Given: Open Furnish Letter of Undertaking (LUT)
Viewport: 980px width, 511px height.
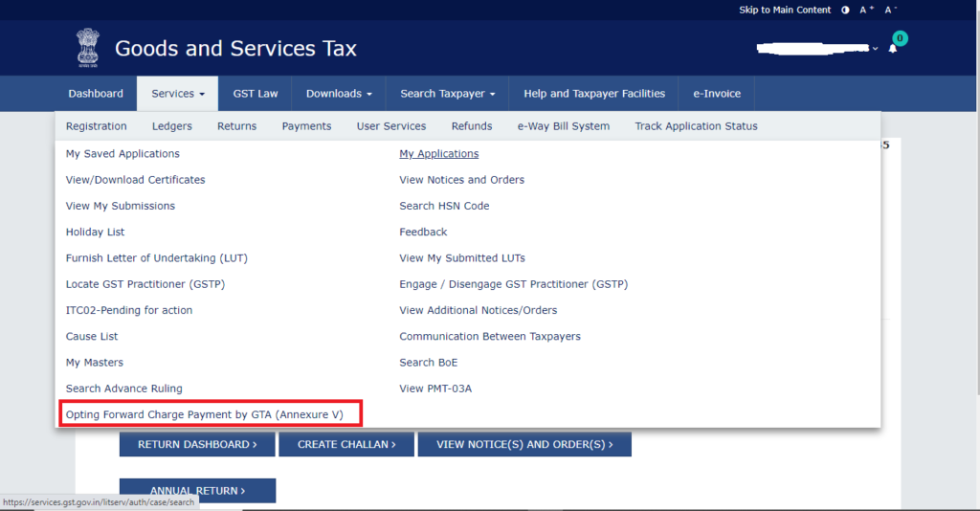Looking at the screenshot, I should 157,258.
